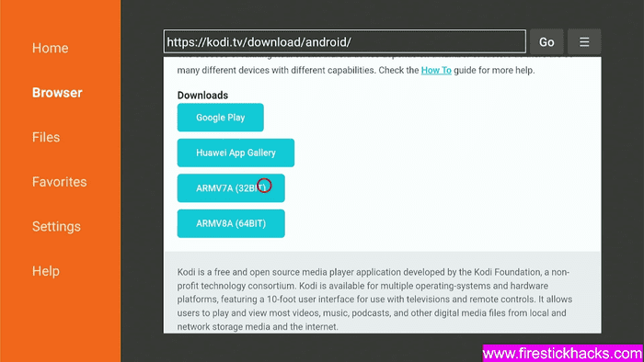Click the Downloads heading text
The height and width of the screenshot is (362, 644).
coord(202,96)
